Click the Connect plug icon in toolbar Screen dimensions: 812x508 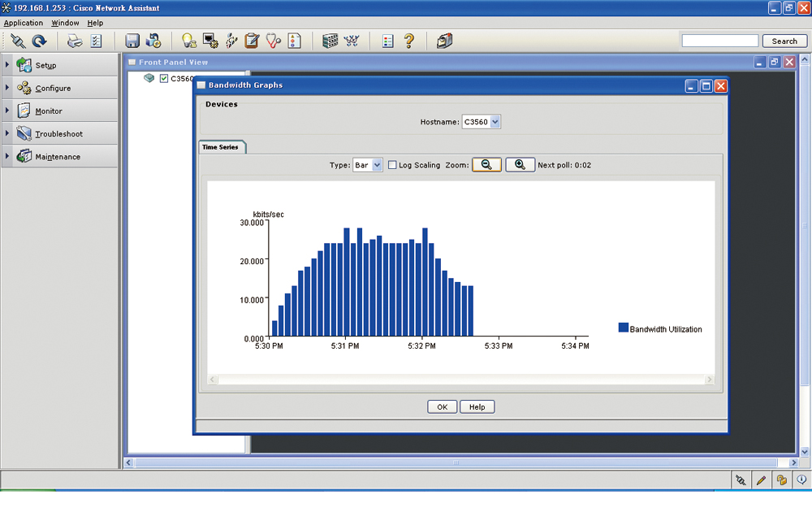pos(18,41)
